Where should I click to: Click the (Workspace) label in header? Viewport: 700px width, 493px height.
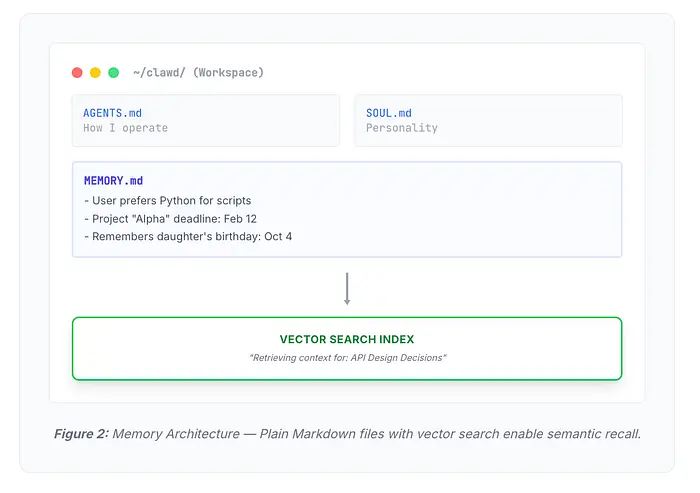pos(230,73)
